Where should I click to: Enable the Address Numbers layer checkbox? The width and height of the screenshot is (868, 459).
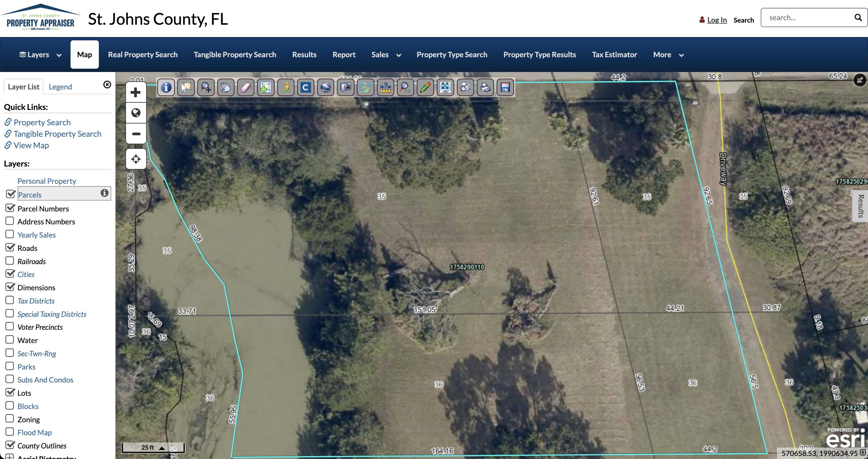tap(10, 221)
